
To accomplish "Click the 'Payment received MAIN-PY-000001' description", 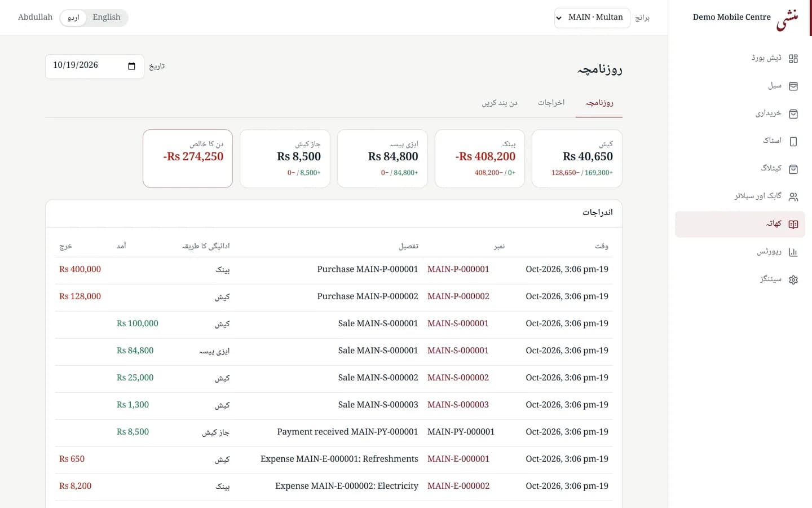I will [348, 432].
